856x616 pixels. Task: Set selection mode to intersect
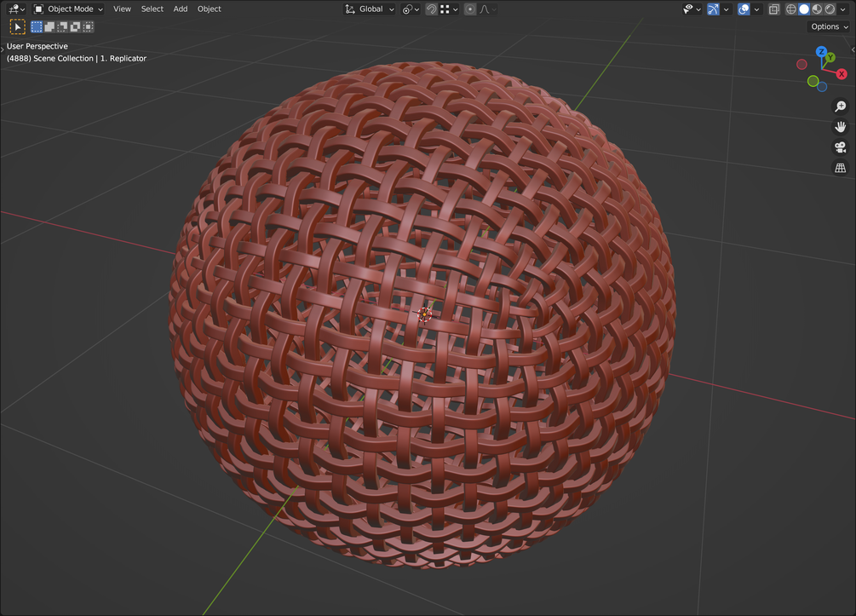[88, 26]
